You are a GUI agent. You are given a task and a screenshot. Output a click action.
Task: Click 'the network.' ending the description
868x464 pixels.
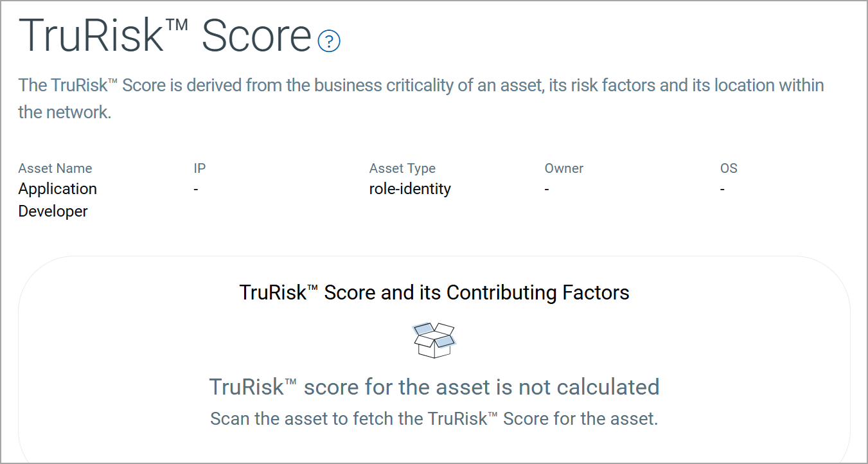(x=64, y=112)
